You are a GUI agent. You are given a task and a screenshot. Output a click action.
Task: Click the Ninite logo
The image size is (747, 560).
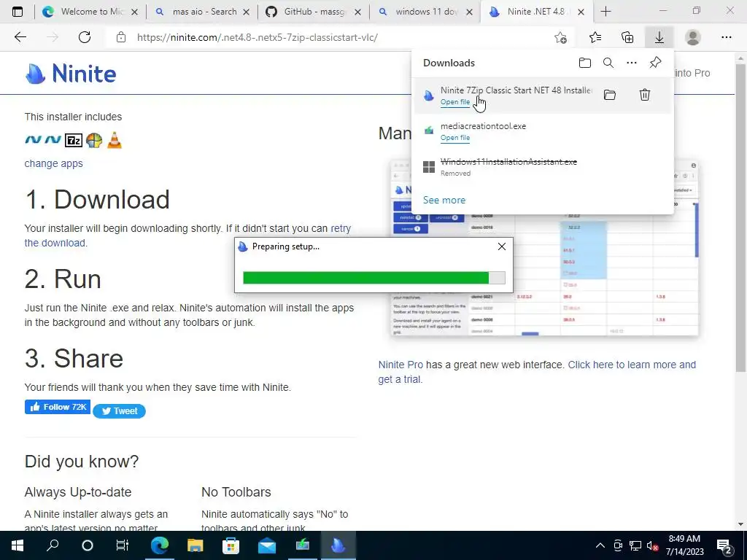71,74
